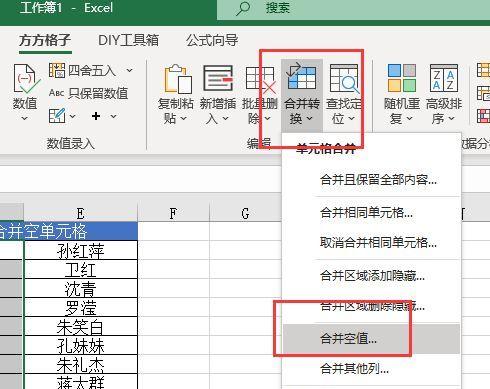Switch to the DIY工具箱 tab
490x389 pixels.
[128, 40]
